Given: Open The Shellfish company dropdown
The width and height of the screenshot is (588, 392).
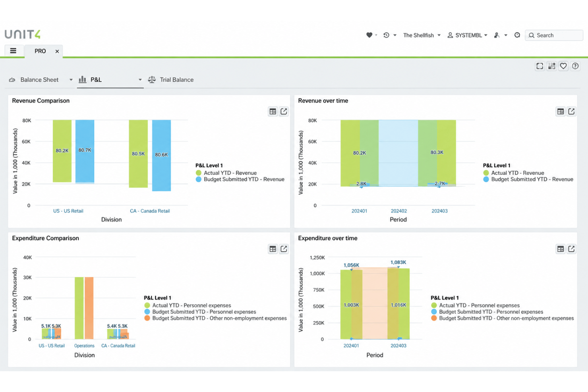Looking at the screenshot, I should point(422,35).
